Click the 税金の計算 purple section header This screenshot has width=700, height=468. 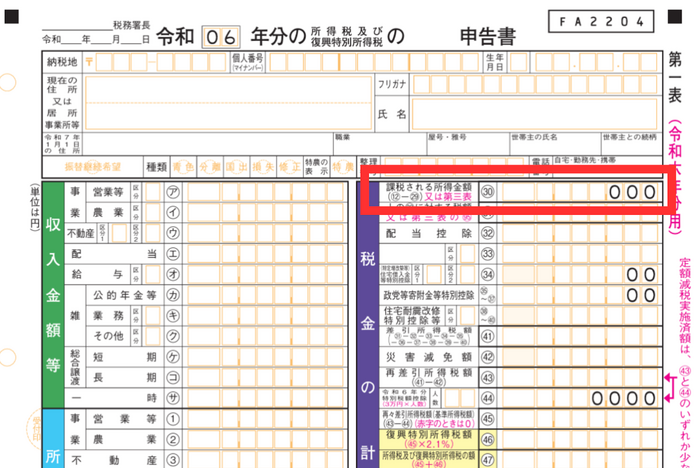368,326
